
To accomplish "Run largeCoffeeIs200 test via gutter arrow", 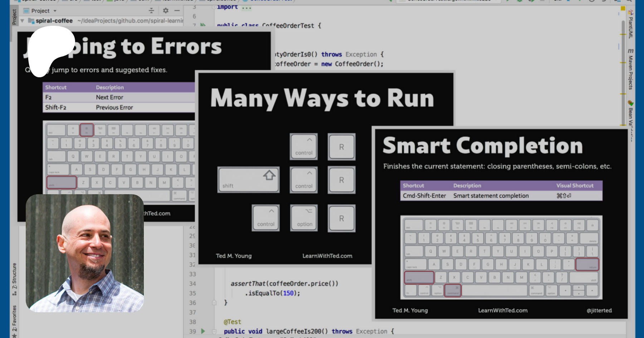I will [x=203, y=331].
